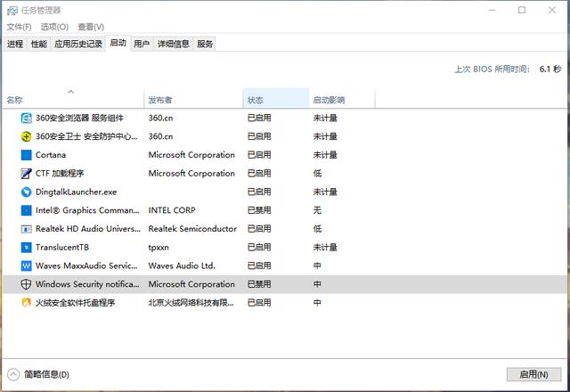Image resolution: width=570 pixels, height=392 pixels.
Task: Click the DingtalkLauncher.exe icon
Action: 27,192
